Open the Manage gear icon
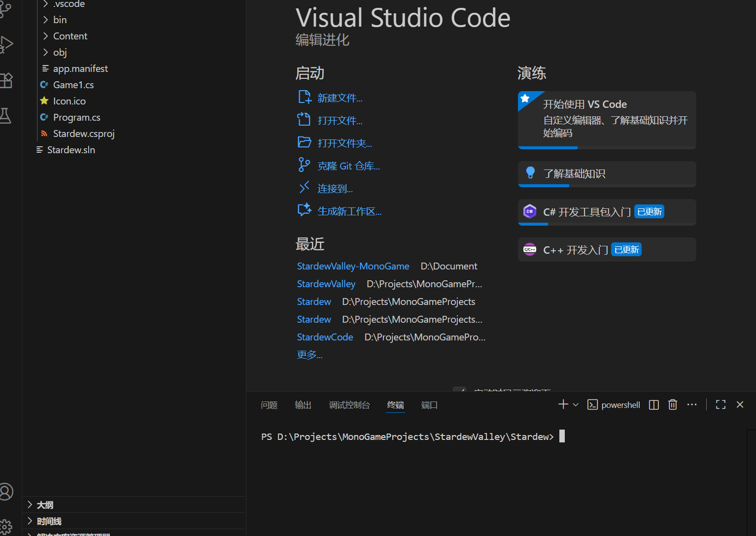756x536 pixels. pyautogui.click(x=5, y=527)
